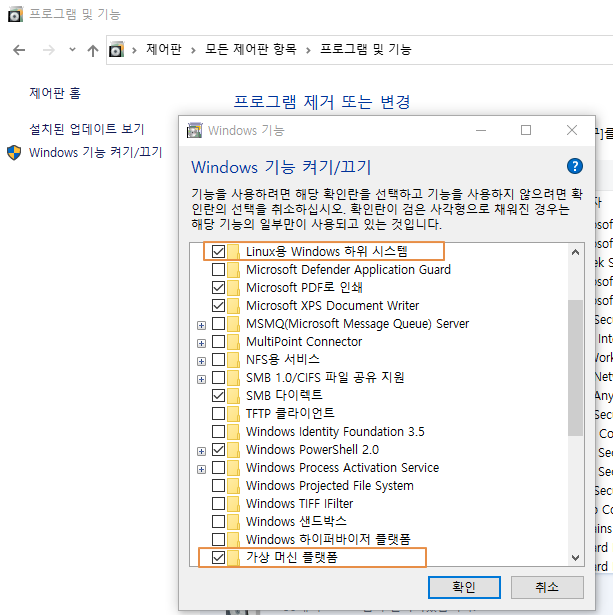Viewport: 613px width, 615px height.
Task: Go up one folder level arrow
Action: (93, 50)
